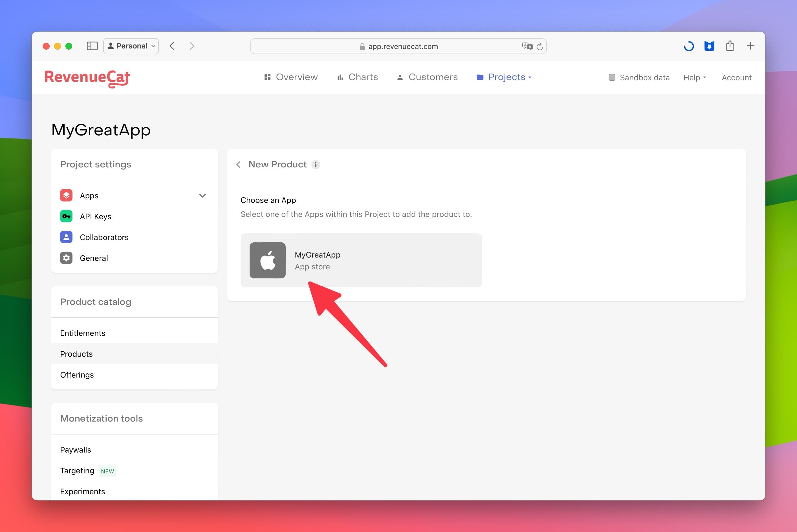Close the Safari window
Image resolution: width=797 pixels, height=532 pixels.
point(46,46)
